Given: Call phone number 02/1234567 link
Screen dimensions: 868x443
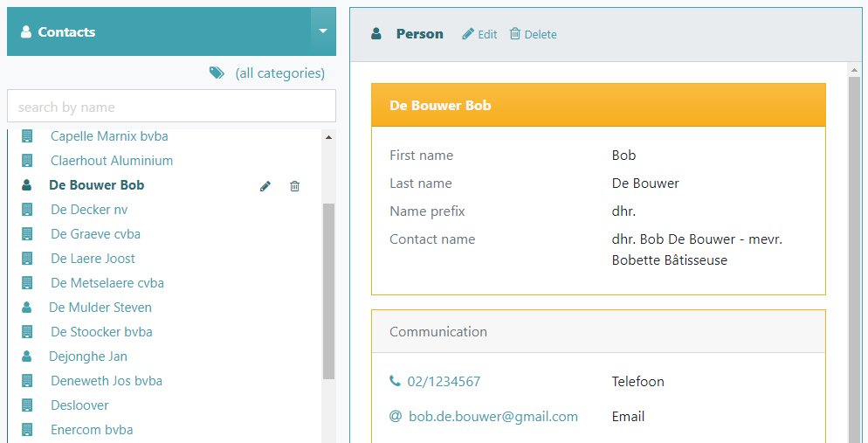Looking at the screenshot, I should click(x=444, y=382).
